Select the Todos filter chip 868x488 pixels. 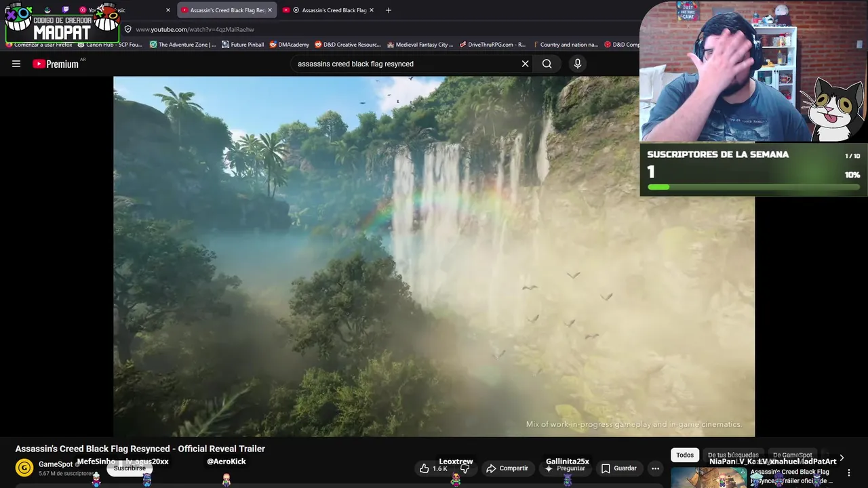coord(685,455)
